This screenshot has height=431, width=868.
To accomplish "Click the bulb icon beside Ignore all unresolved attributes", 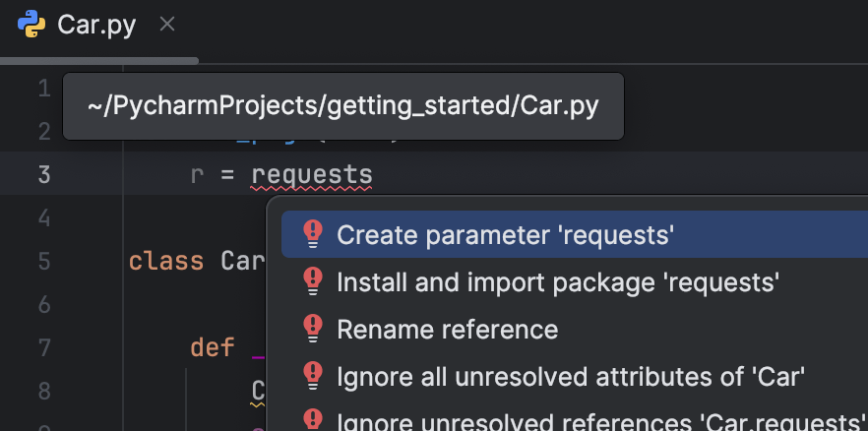I will (313, 375).
